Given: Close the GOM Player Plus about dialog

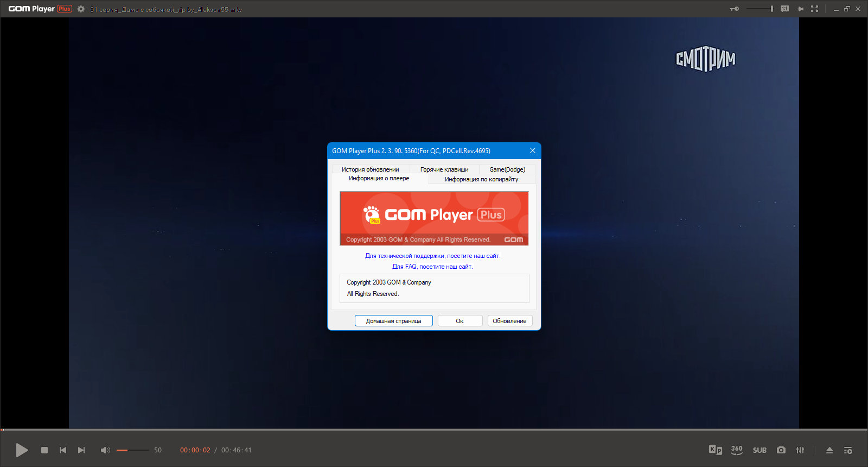Looking at the screenshot, I should click(x=533, y=151).
